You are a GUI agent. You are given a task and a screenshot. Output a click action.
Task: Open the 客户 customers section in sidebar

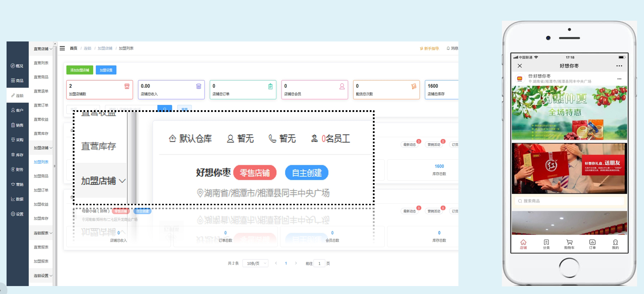17,110
